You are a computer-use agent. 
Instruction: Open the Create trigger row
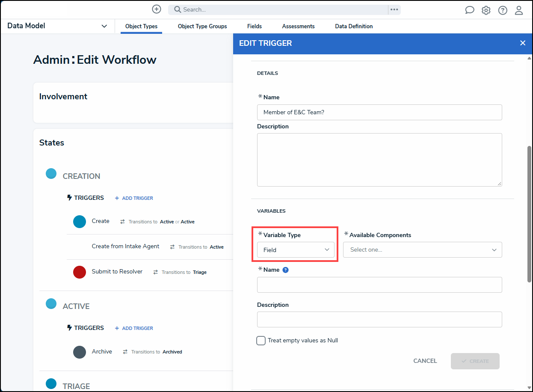pos(101,221)
